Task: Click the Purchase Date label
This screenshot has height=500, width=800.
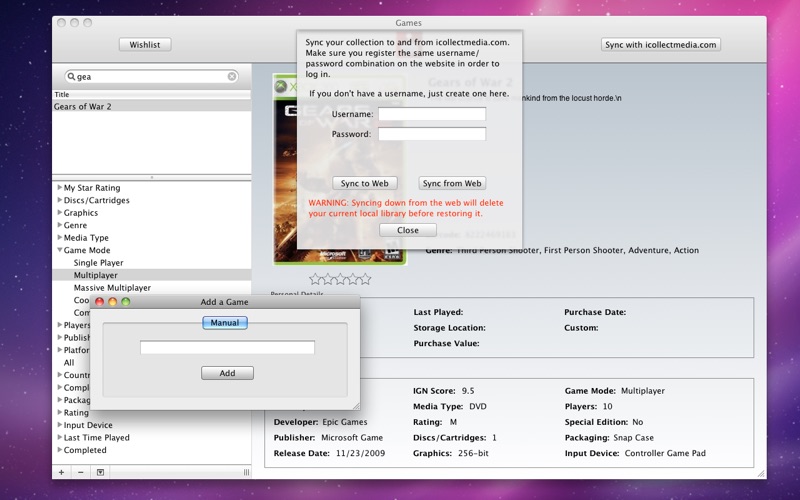Action: point(595,312)
